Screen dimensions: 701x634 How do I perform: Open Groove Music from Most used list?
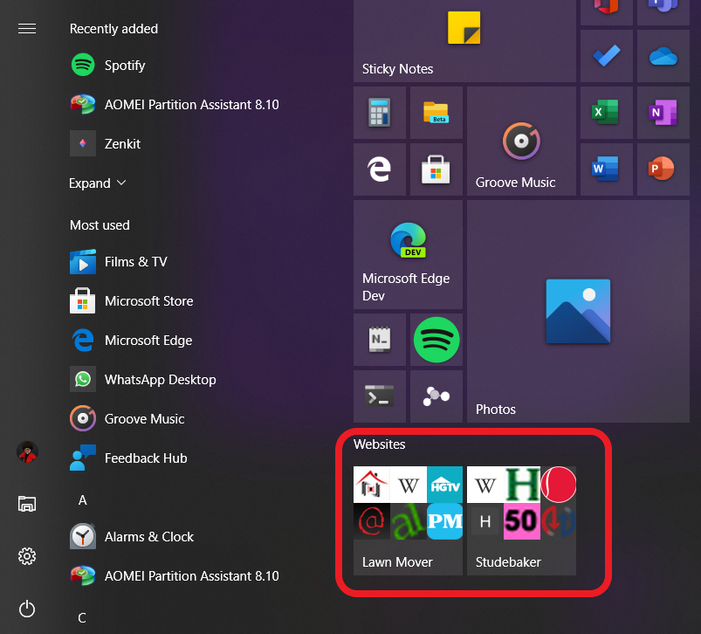pyautogui.click(x=127, y=419)
